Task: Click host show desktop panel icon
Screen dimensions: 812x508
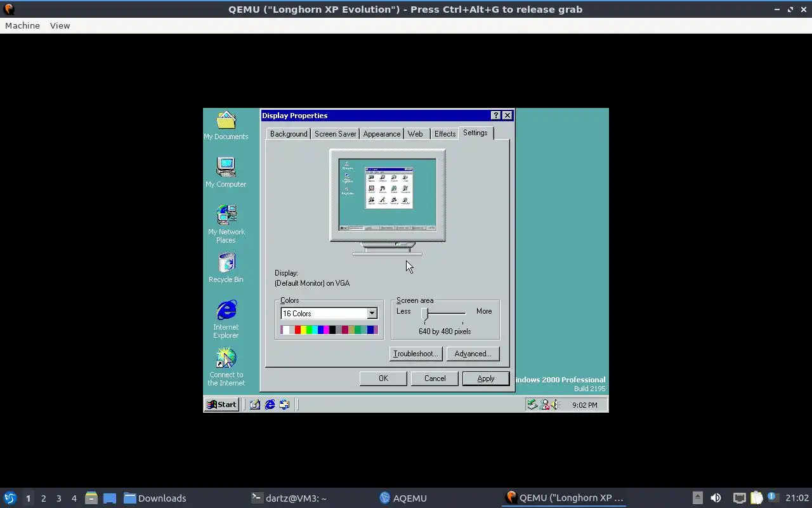Action: click(110, 498)
